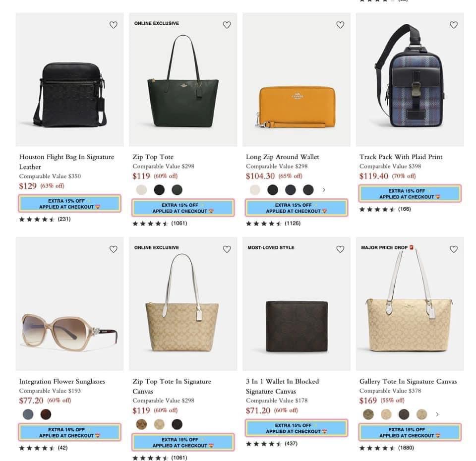Choose dark green swatch for Zip Top Tote
The width and height of the screenshot is (476, 461).
(x=177, y=190)
